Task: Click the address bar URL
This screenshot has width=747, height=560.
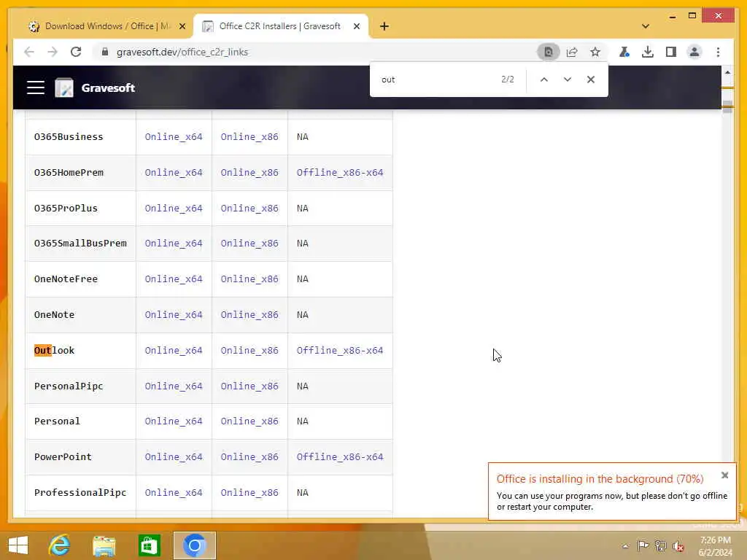Action: 182,52
